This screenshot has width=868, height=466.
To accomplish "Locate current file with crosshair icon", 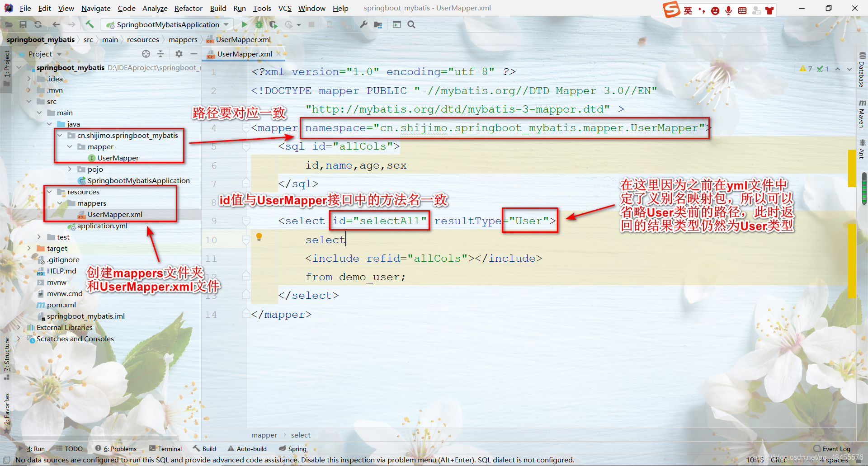I will pyautogui.click(x=146, y=54).
